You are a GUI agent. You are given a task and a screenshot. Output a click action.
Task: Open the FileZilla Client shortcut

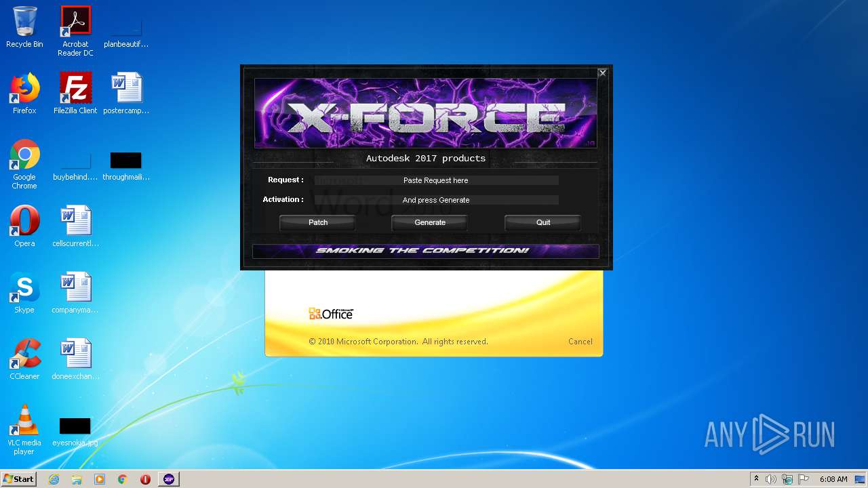(75, 94)
